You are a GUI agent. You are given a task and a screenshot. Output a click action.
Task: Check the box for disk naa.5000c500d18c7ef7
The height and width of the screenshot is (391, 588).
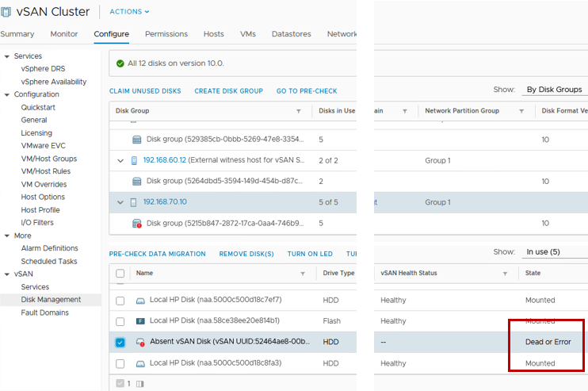pyautogui.click(x=120, y=301)
